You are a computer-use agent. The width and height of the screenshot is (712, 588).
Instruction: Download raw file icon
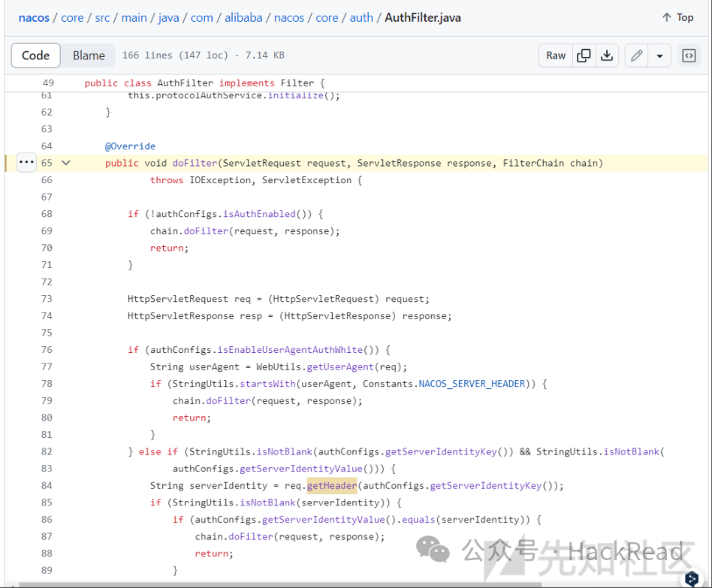tap(607, 56)
